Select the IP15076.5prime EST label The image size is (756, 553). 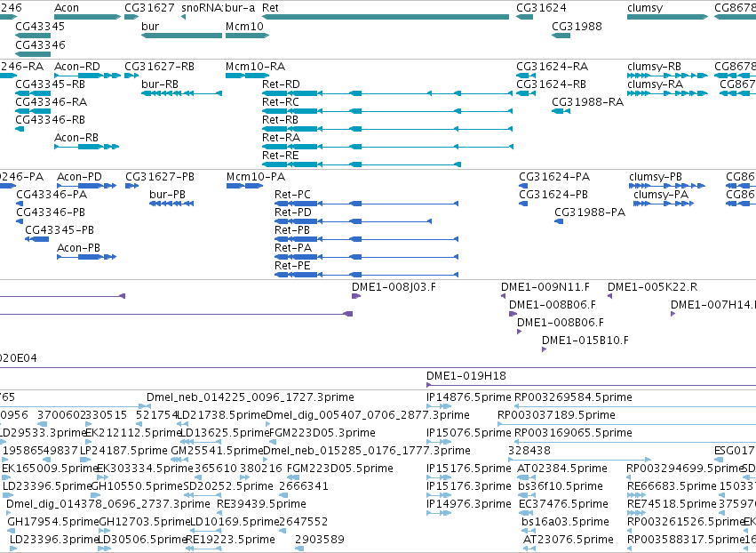[469, 433]
